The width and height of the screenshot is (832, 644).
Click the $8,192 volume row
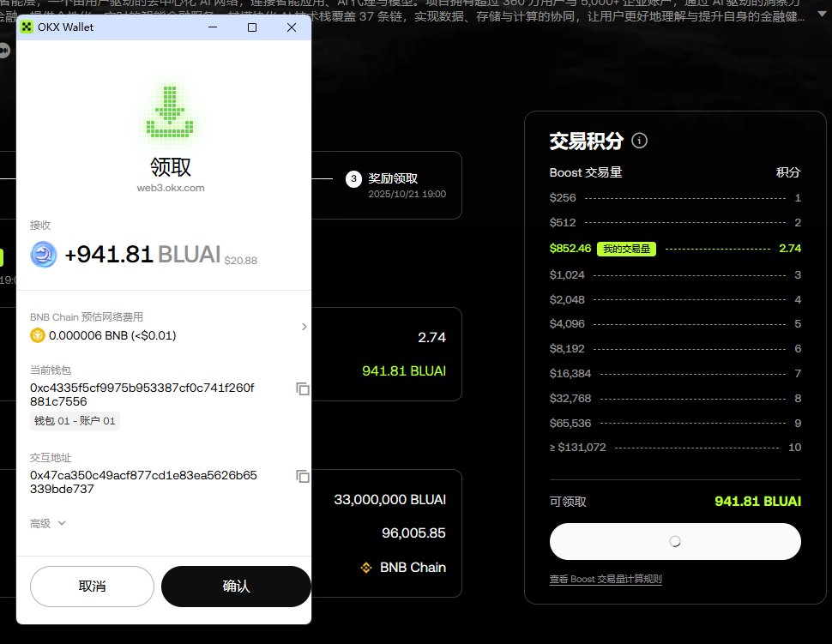[675, 348]
